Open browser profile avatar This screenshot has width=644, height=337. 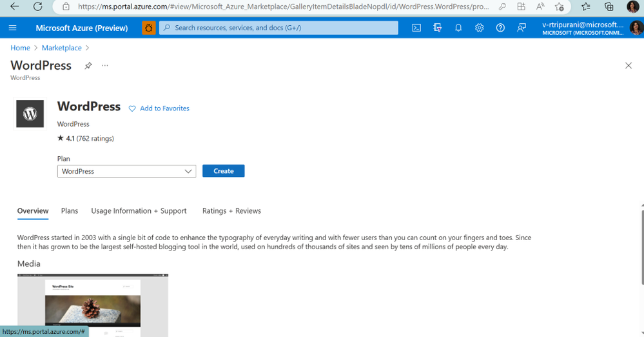pyautogui.click(x=632, y=6)
